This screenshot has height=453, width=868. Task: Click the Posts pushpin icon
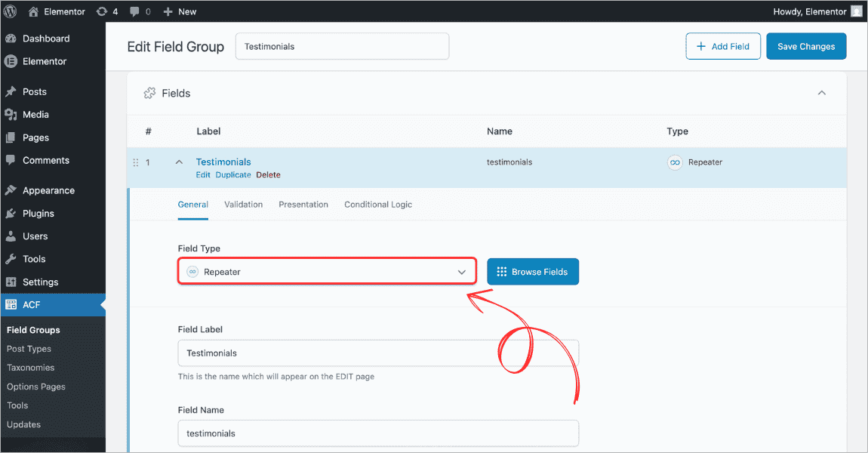[x=11, y=91]
